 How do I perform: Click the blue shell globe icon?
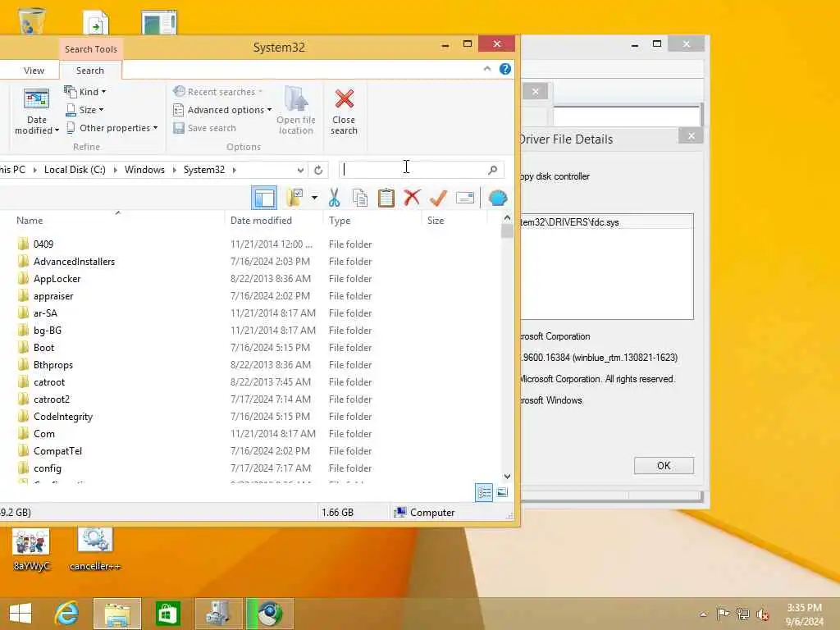click(x=498, y=199)
